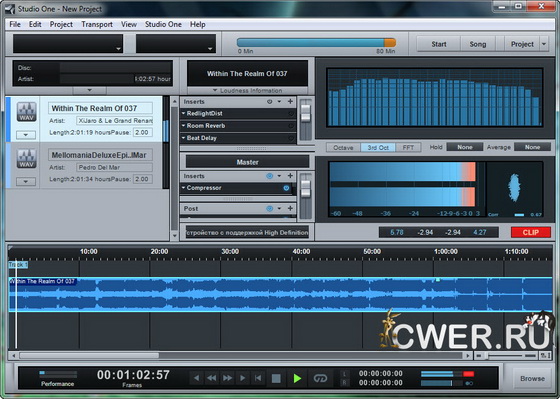Start playback with the green play button
Screen dimensions: 560x399
click(297, 378)
